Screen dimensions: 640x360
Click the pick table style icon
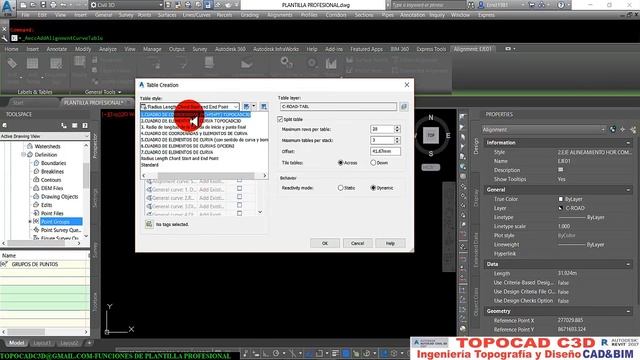point(264,107)
